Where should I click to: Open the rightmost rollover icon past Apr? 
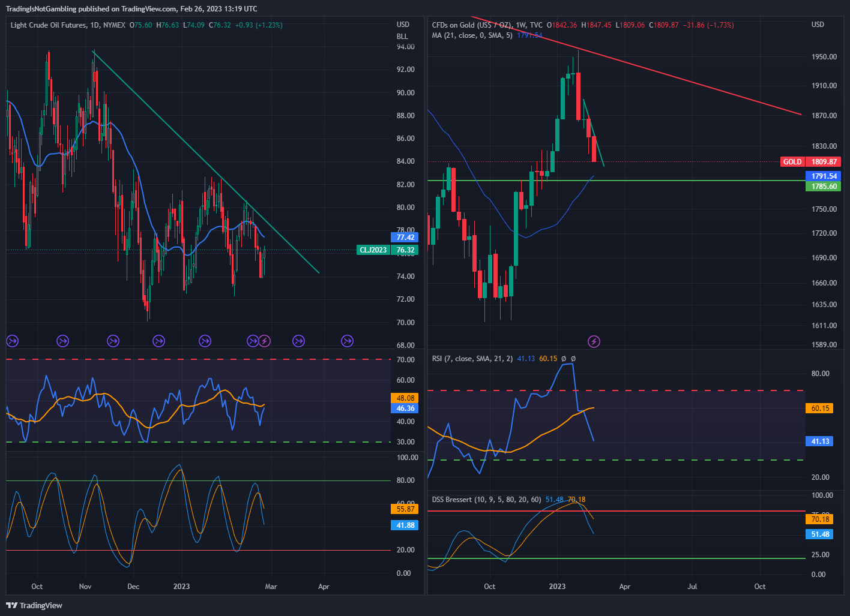pyautogui.click(x=347, y=341)
